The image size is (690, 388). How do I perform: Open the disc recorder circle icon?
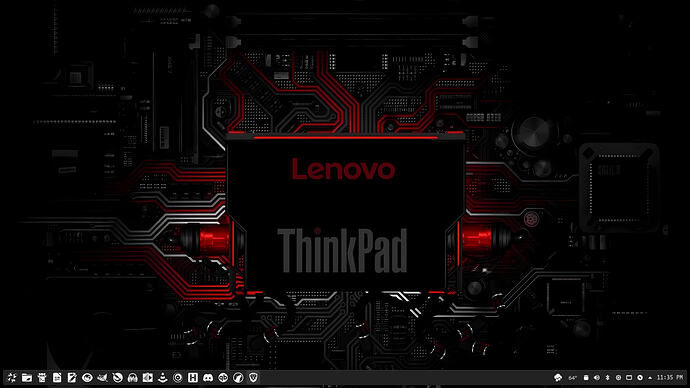[178, 377]
